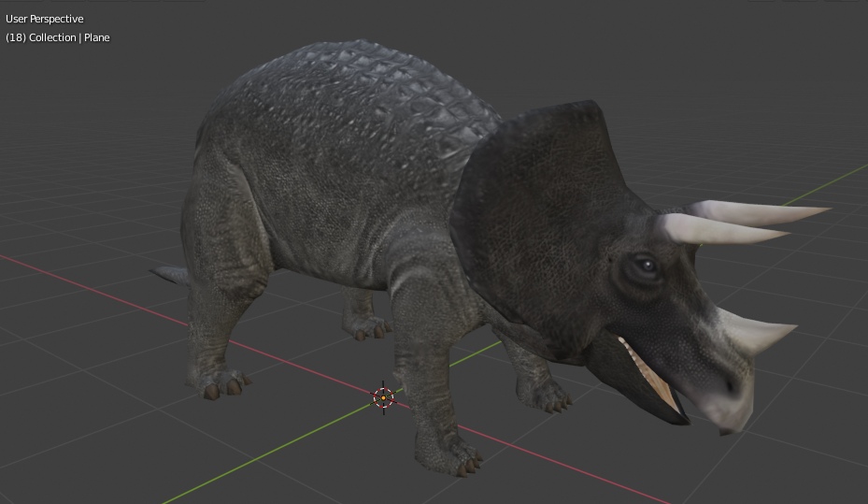
Task: Click the "(18) Collection | Plane" overlay text
Action: click(x=58, y=37)
